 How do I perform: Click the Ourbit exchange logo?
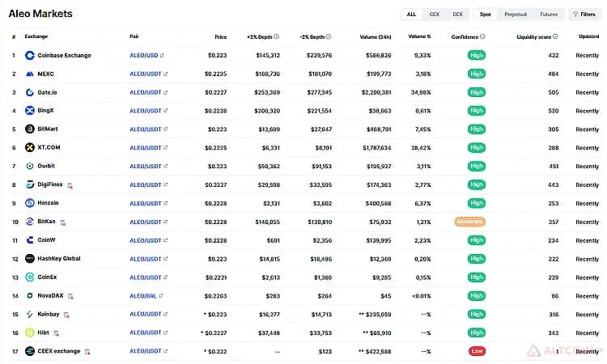30,166
